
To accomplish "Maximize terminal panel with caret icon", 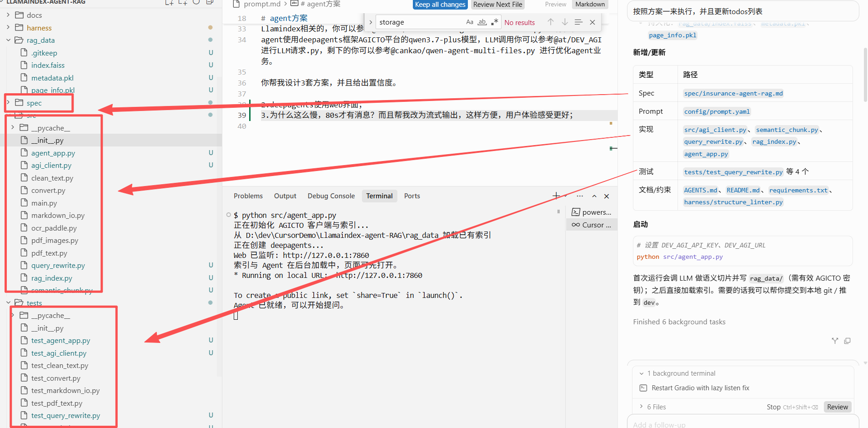I will tap(594, 196).
